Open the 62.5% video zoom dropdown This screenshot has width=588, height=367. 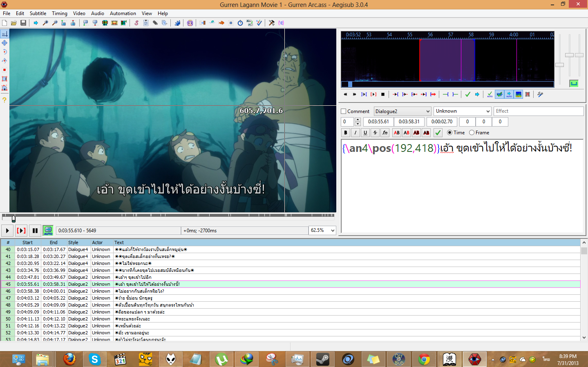click(x=322, y=230)
